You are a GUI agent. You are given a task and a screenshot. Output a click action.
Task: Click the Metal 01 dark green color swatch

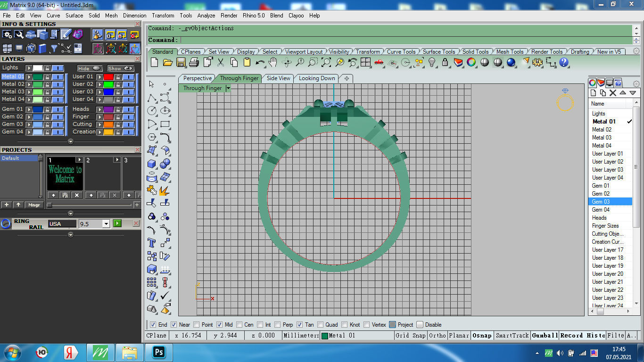pos(38,77)
